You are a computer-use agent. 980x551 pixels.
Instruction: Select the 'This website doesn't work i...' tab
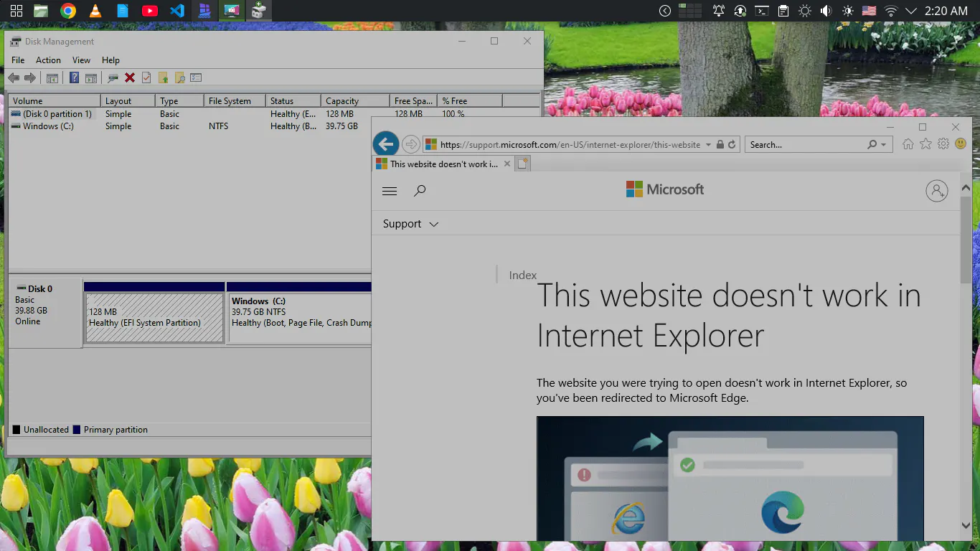point(443,164)
